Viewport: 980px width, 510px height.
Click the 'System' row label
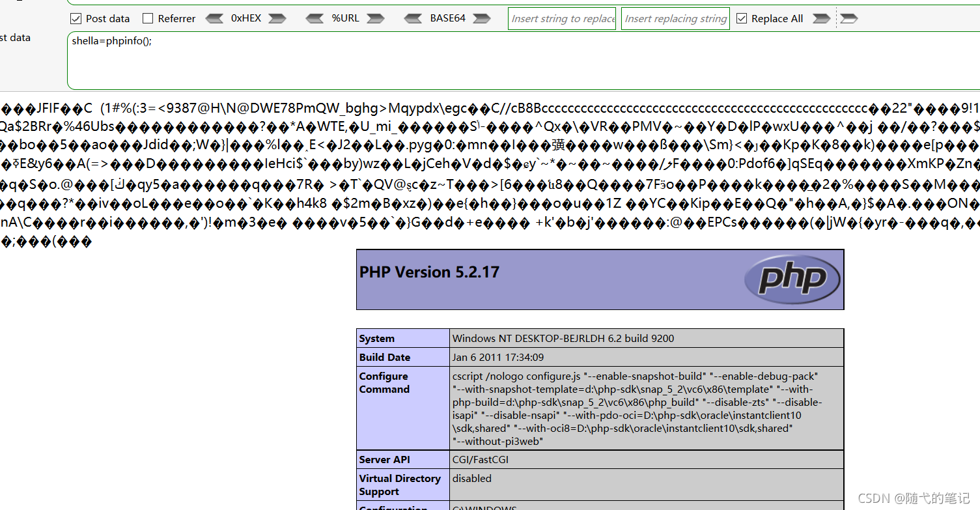click(377, 338)
